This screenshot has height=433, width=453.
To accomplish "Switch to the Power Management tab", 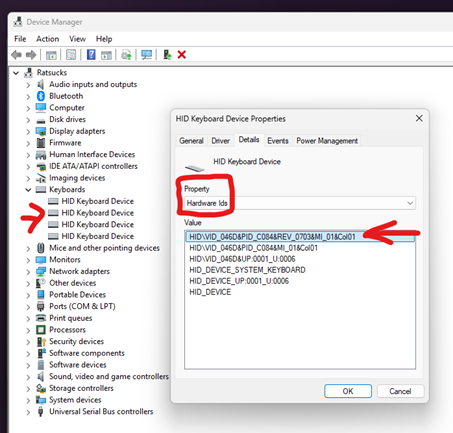I will click(x=327, y=141).
